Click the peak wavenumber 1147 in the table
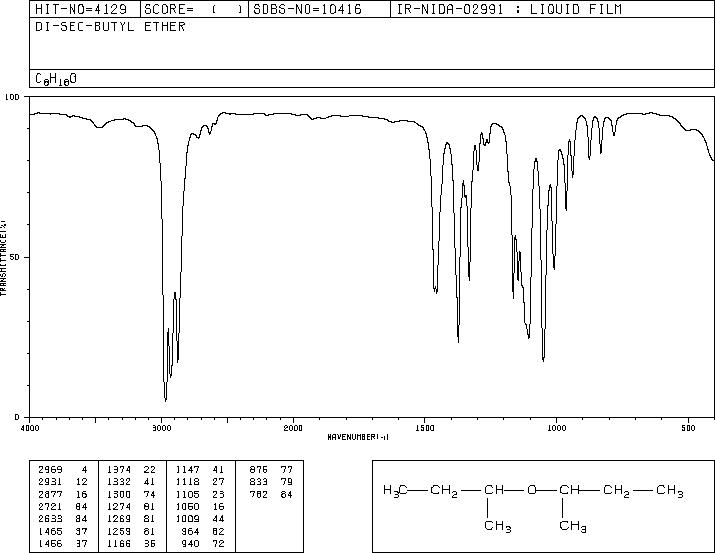 188,470
